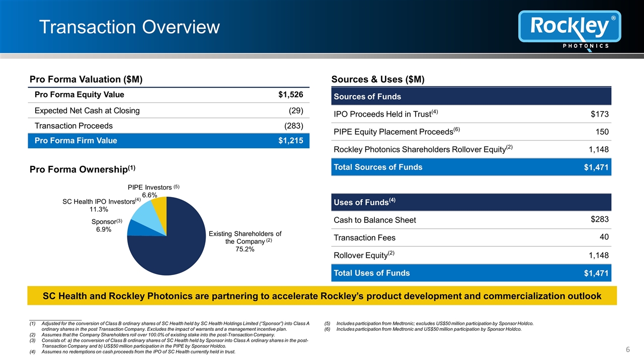Click footnote (4) about no redemptions
The width and height of the screenshot is (644, 362).
132,352
